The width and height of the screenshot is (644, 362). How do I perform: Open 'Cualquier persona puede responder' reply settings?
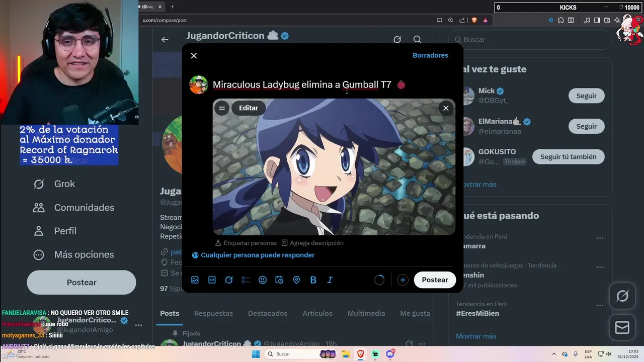pos(253,255)
